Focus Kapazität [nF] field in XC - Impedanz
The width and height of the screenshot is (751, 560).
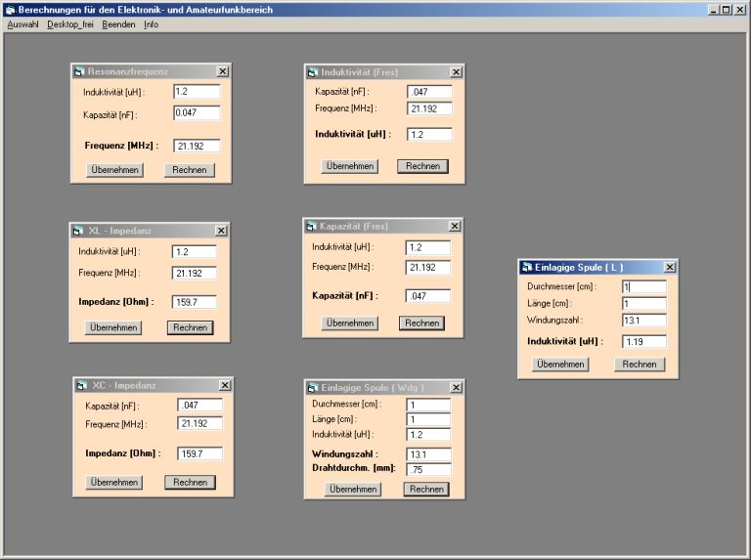(199, 405)
